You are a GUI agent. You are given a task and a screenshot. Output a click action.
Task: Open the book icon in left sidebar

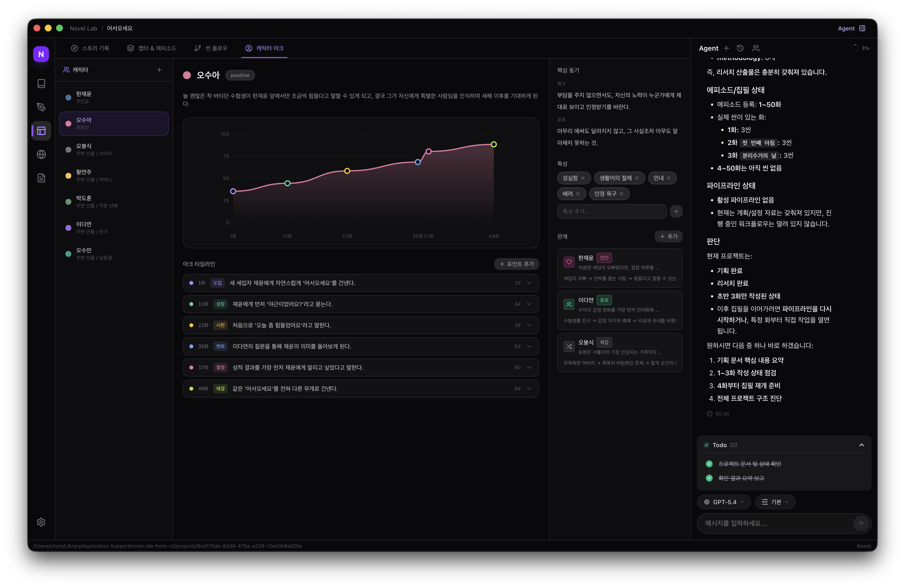41,84
